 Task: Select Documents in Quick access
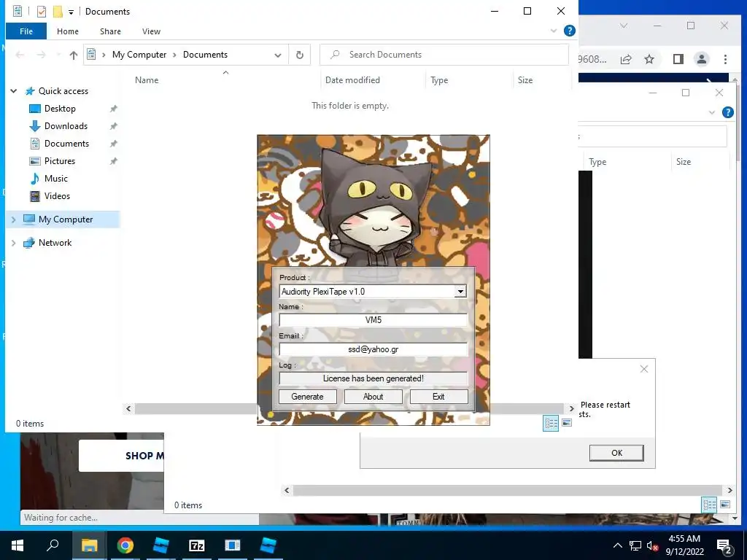click(x=66, y=144)
